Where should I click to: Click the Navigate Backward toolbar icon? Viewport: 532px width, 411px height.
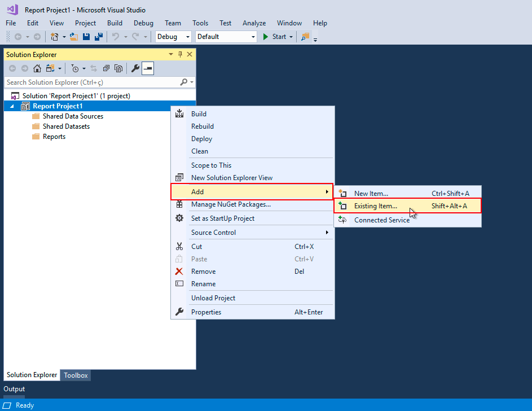(x=18, y=37)
